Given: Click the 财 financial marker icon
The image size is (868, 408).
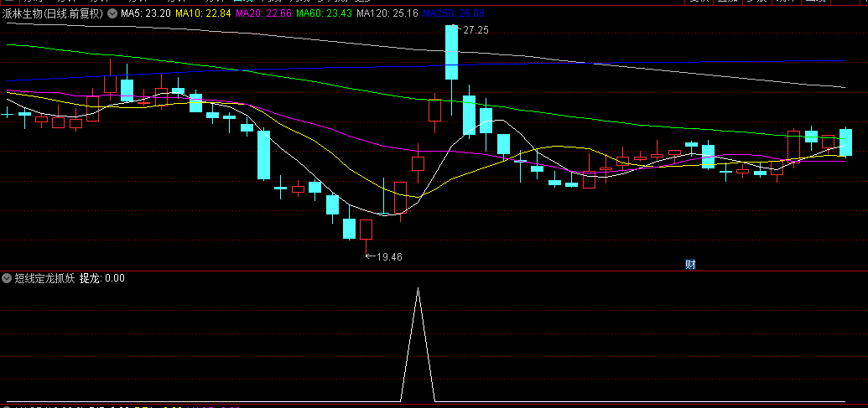Looking at the screenshot, I should (x=689, y=264).
